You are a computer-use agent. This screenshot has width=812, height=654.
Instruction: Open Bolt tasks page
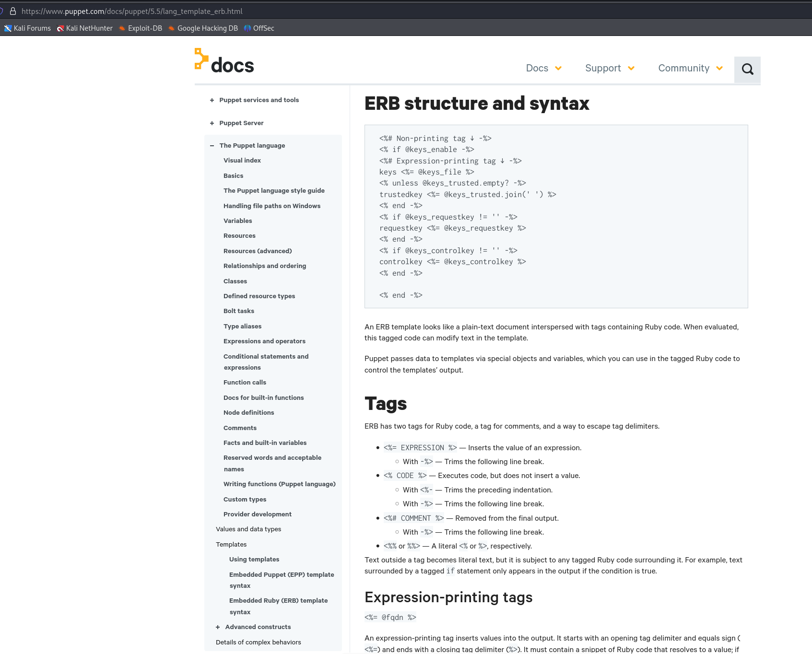coord(239,311)
